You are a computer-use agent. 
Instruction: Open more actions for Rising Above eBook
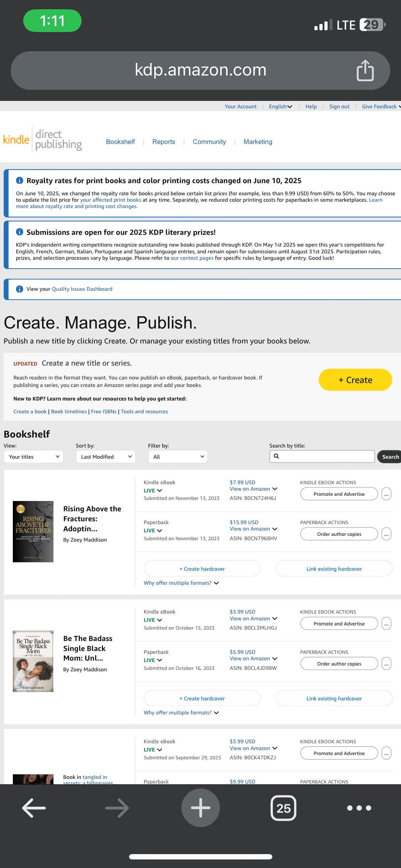386,494
